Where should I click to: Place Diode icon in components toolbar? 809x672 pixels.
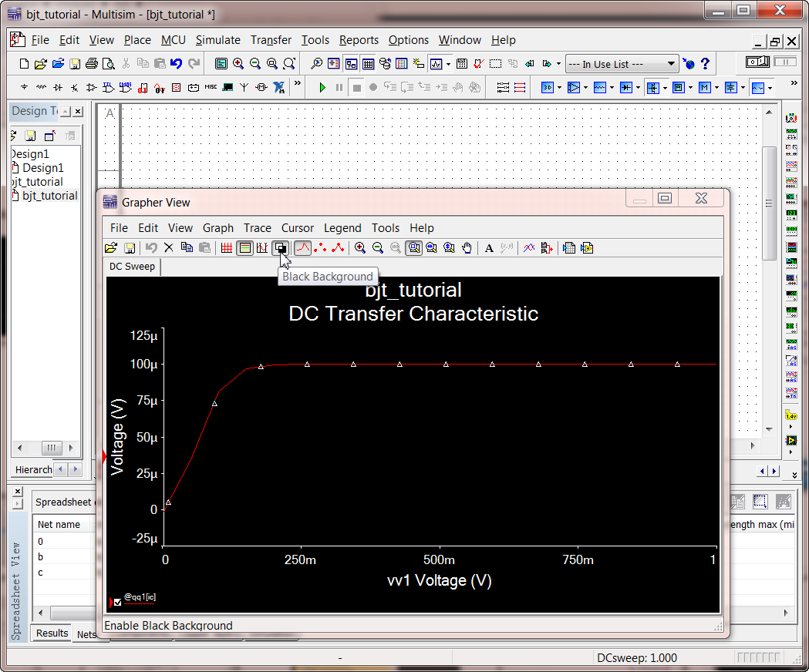[x=59, y=88]
